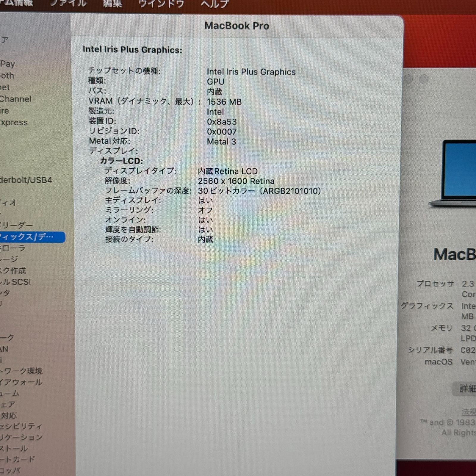The width and height of the screenshot is (476, 476).
Task: Click the 'グラフィックス' label in the About window
Action: (427, 306)
